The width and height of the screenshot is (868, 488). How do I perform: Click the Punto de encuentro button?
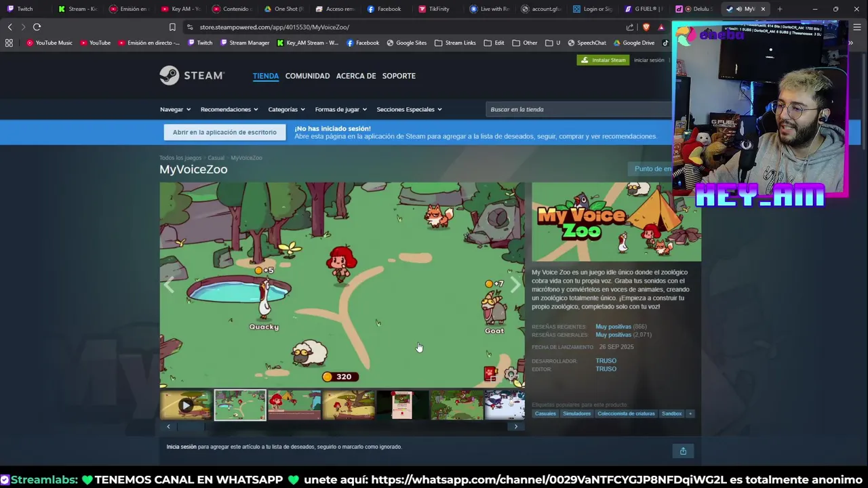[653, 169]
